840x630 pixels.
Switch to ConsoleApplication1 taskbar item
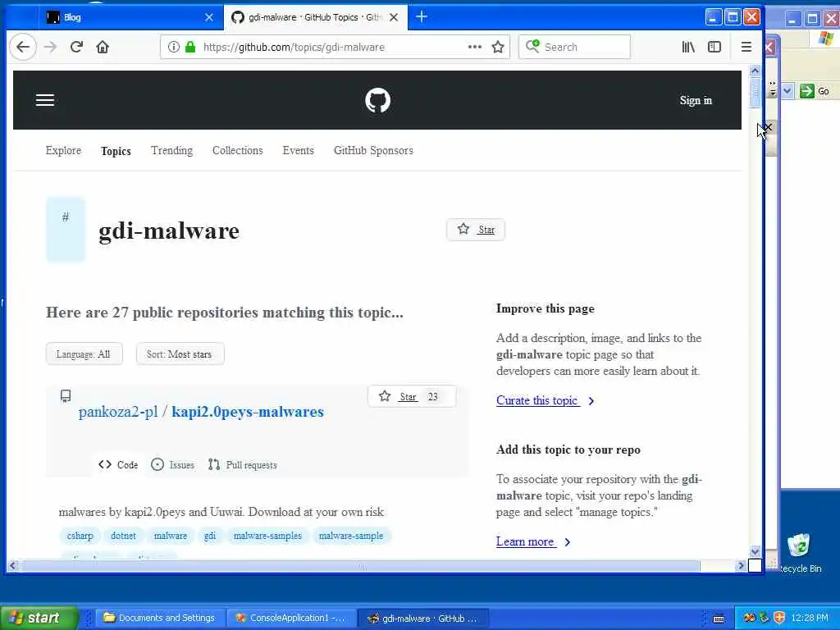point(291,618)
